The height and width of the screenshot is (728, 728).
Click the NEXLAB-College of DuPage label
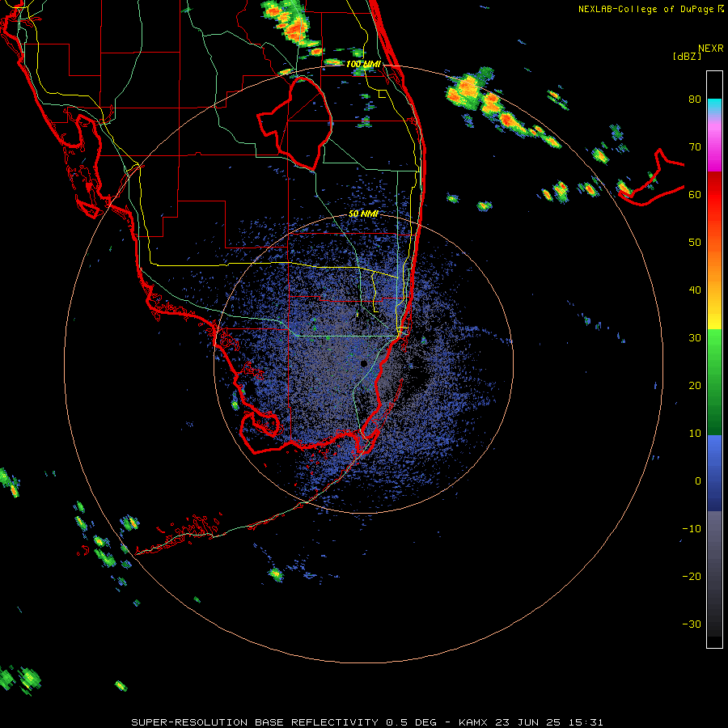(x=645, y=9)
